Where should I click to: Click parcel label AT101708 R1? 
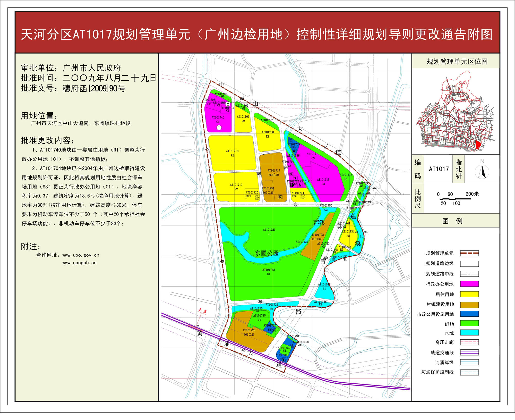pos(268,134)
